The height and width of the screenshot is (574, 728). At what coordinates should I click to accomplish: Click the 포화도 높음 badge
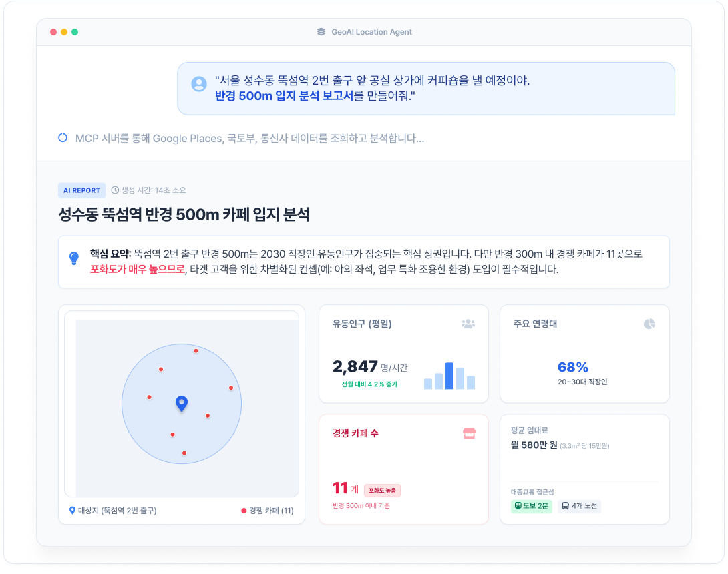pyautogui.click(x=382, y=491)
